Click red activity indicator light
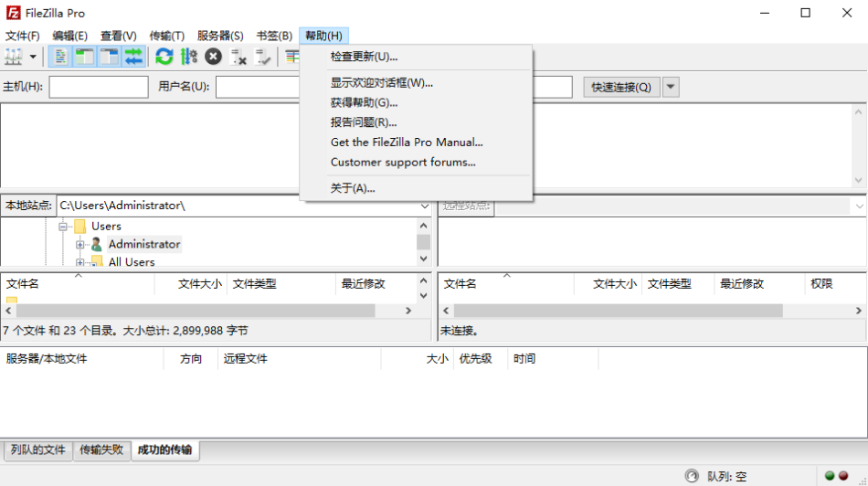This screenshot has height=486, width=868. 843,475
